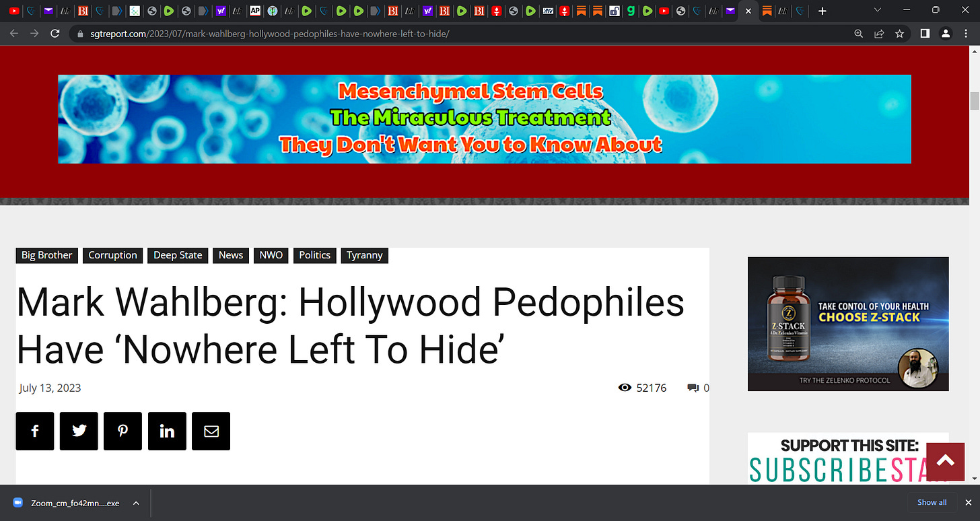Click the page vertical scrollbar thumb
The width and height of the screenshot is (980, 521).
click(x=974, y=102)
